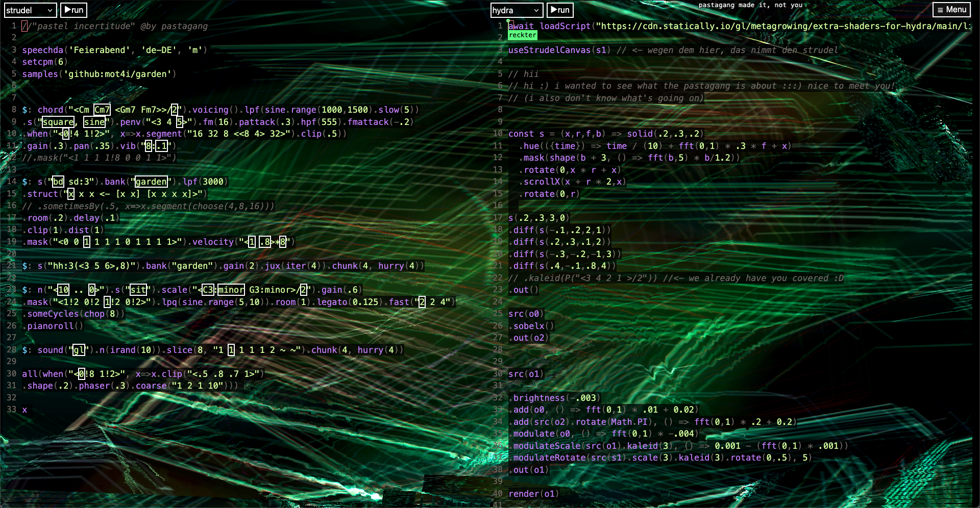Expand the strudel language dropdown

29,10
